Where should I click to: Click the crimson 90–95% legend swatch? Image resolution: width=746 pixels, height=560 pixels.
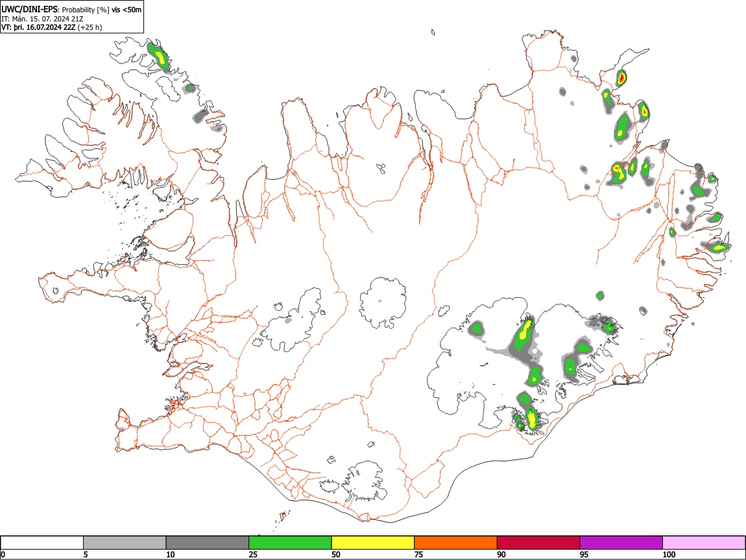click(538, 543)
